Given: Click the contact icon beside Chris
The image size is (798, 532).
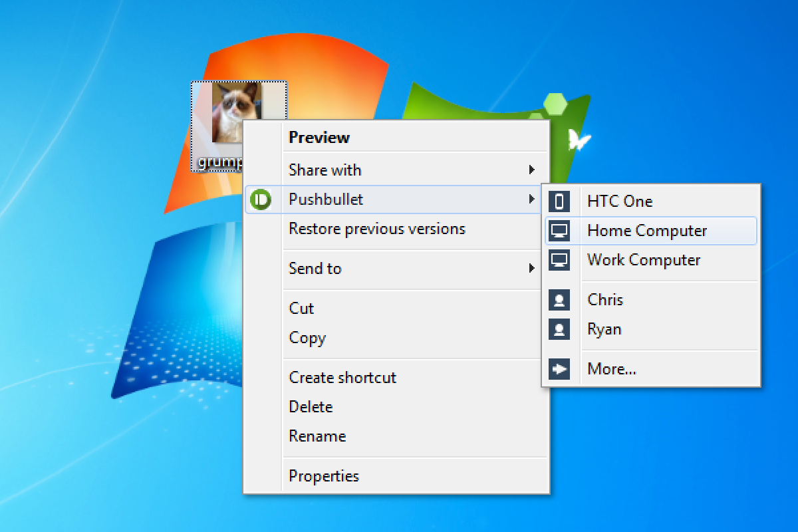Looking at the screenshot, I should tap(559, 300).
